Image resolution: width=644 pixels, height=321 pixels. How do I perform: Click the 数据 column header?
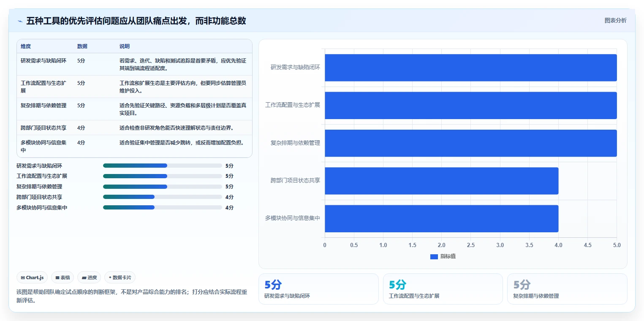[82, 46]
